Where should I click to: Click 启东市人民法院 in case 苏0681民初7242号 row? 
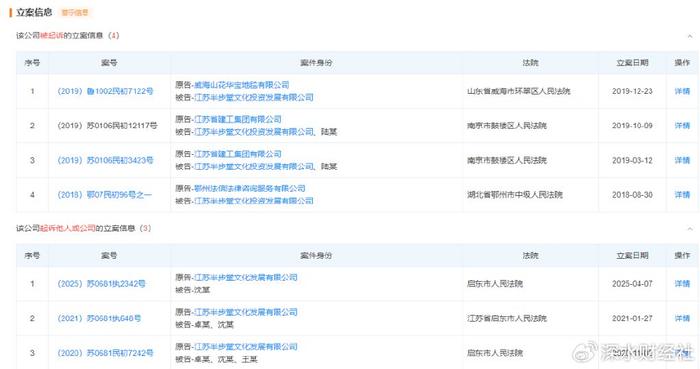pyautogui.click(x=495, y=353)
